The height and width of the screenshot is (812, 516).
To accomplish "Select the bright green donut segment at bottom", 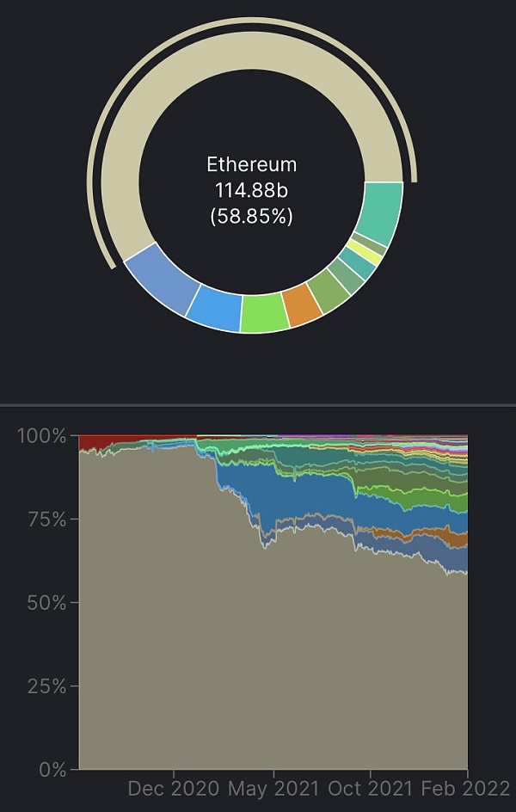I will click(263, 313).
